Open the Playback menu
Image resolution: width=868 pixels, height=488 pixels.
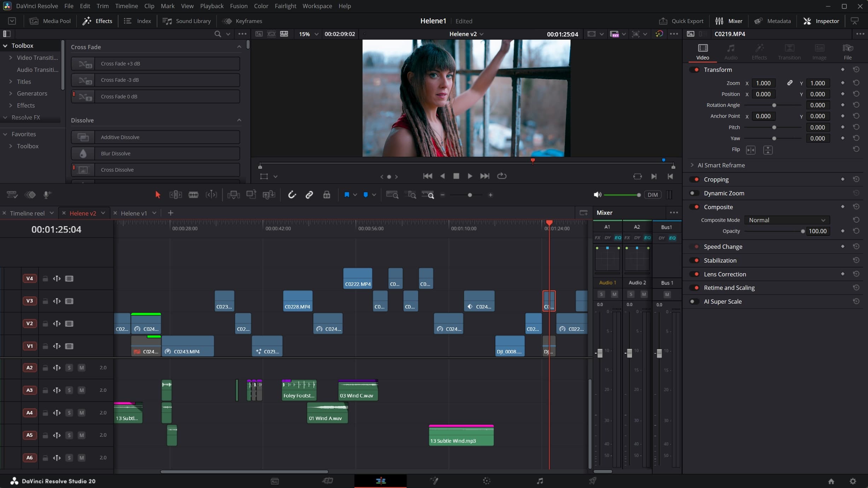(x=212, y=6)
